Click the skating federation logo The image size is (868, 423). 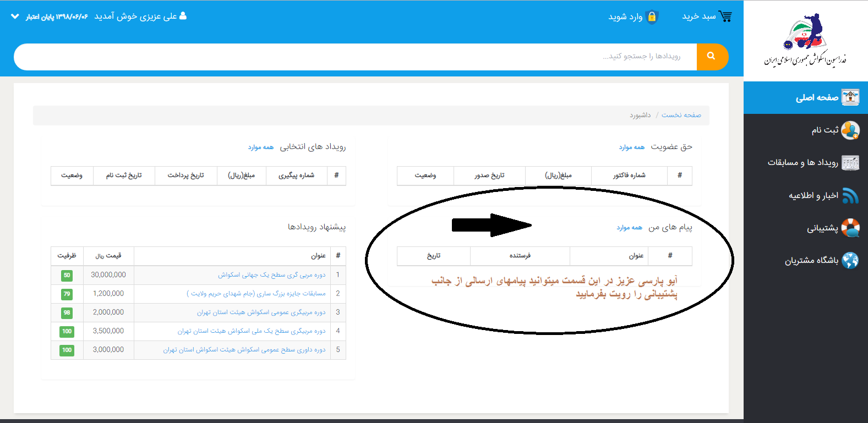point(805,40)
